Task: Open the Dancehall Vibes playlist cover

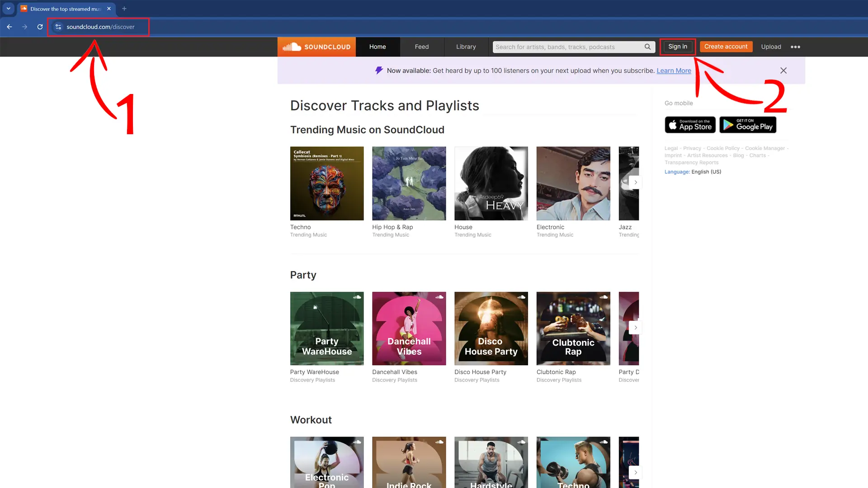Action: [409, 328]
